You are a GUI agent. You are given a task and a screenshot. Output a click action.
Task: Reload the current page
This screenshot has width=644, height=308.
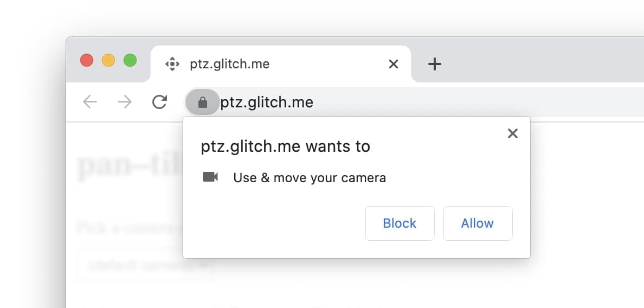[159, 102]
